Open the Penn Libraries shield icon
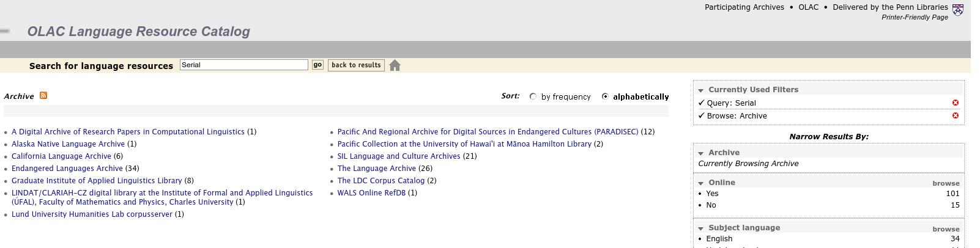Screen dimensions: 980x248 958,10
